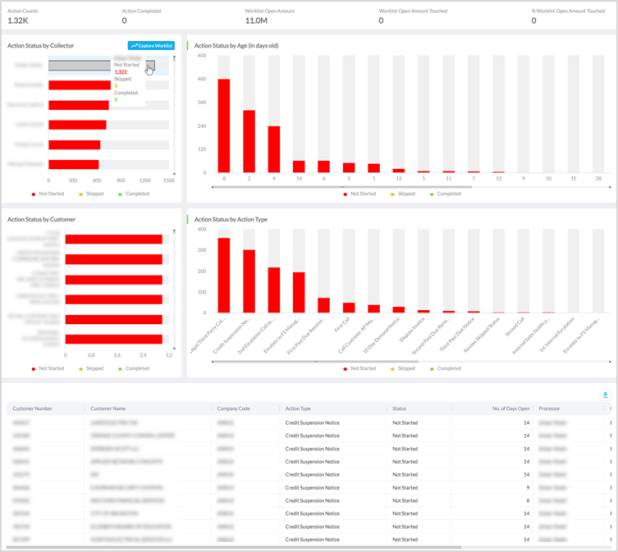Click the '9' days open cell in table

[528, 488]
